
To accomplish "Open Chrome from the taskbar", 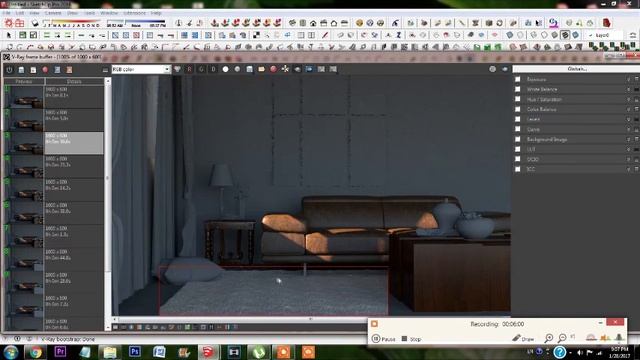I will click(35, 352).
